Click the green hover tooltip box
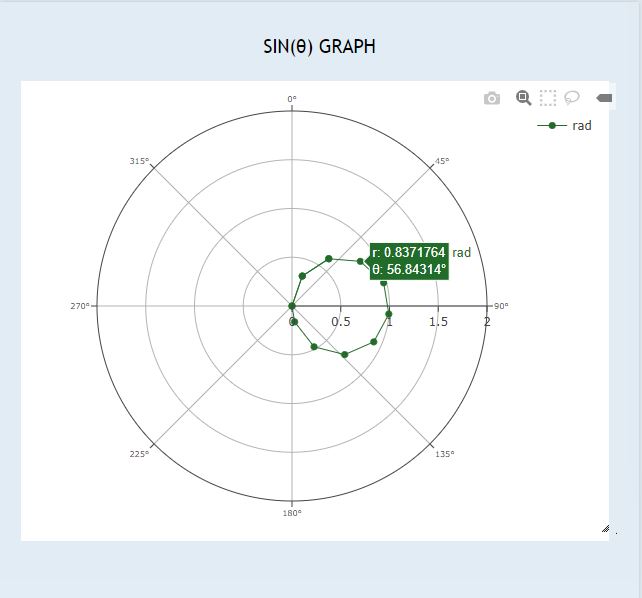Screen dimensions: 642x598 click(408, 261)
